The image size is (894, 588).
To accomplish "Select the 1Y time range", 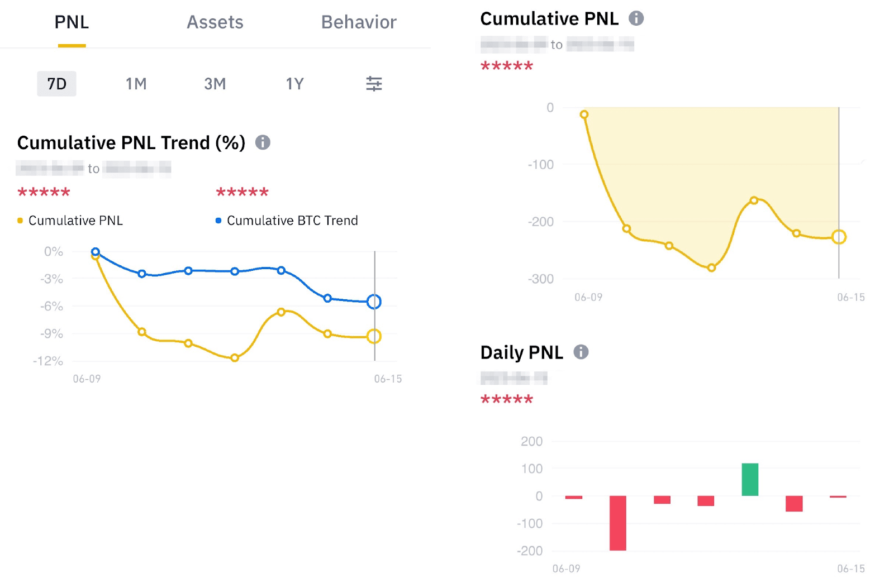I will point(294,84).
